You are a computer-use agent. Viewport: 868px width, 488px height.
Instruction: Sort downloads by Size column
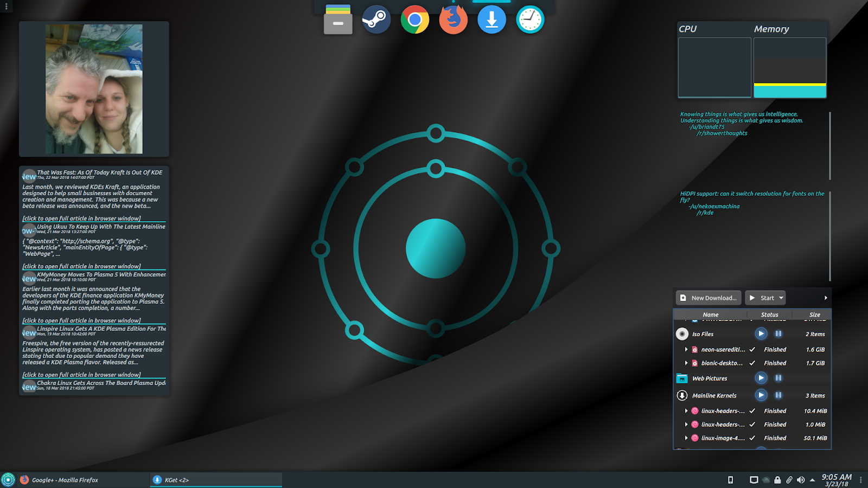coord(814,314)
